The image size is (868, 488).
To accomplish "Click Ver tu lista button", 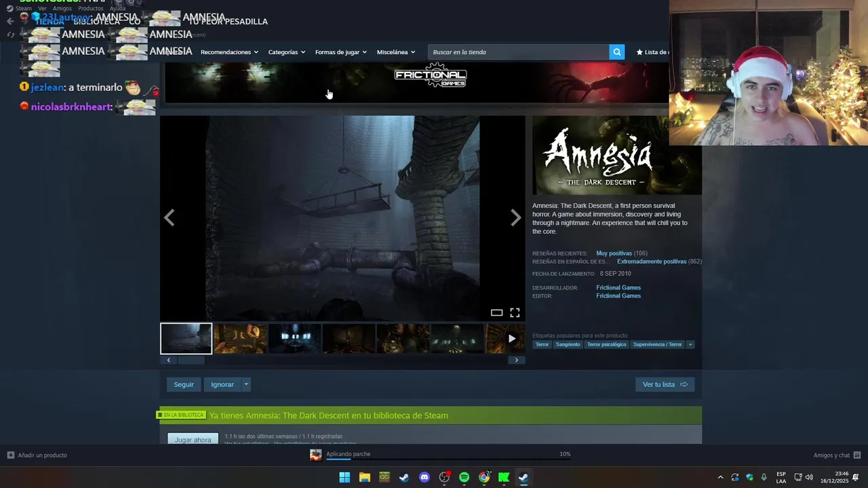I will click(665, 384).
